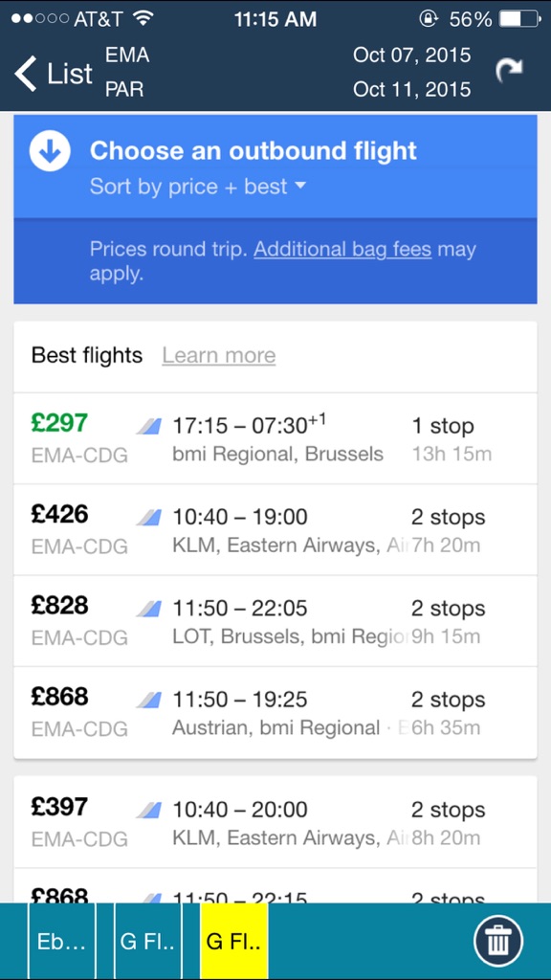Image resolution: width=551 pixels, height=980 pixels.
Task: Tap airline logo icon on £297 flight
Action: 150,426
